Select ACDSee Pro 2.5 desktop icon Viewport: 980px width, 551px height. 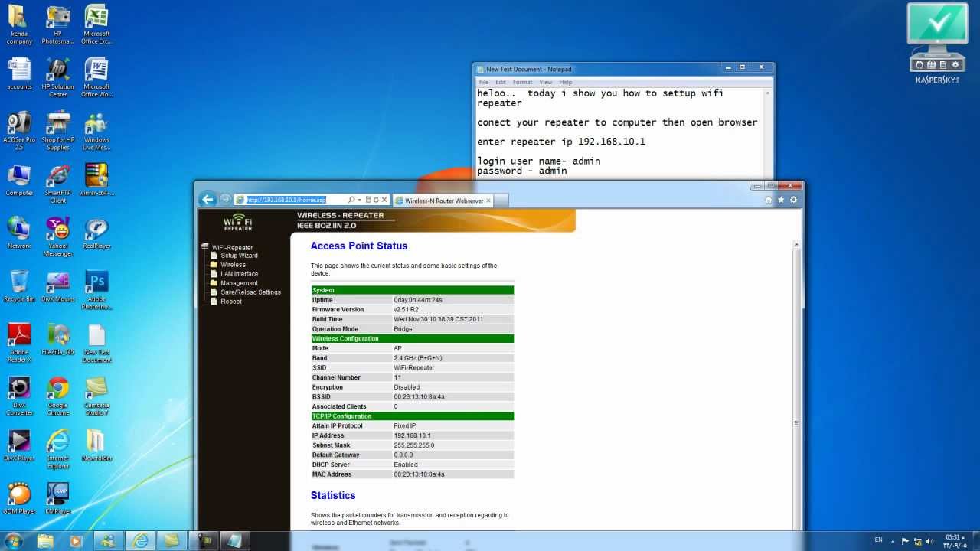click(x=19, y=131)
